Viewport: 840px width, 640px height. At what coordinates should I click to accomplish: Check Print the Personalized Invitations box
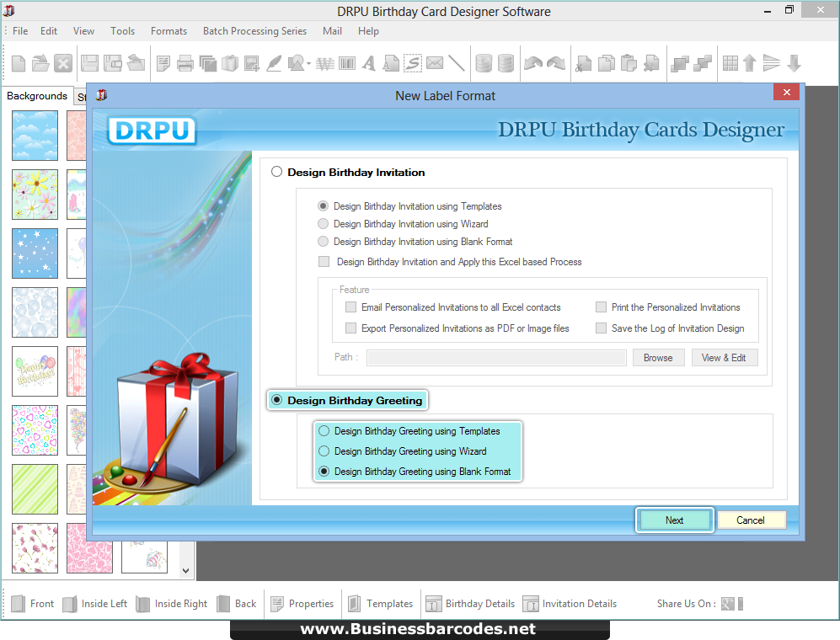coord(601,307)
